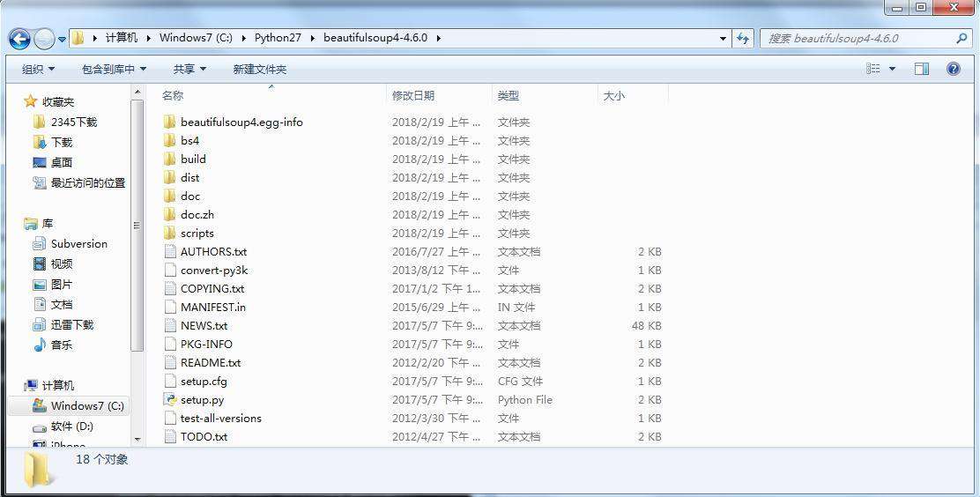The image size is (980, 497).
Task: Open 桌面 in navigation pane
Action: point(62,162)
